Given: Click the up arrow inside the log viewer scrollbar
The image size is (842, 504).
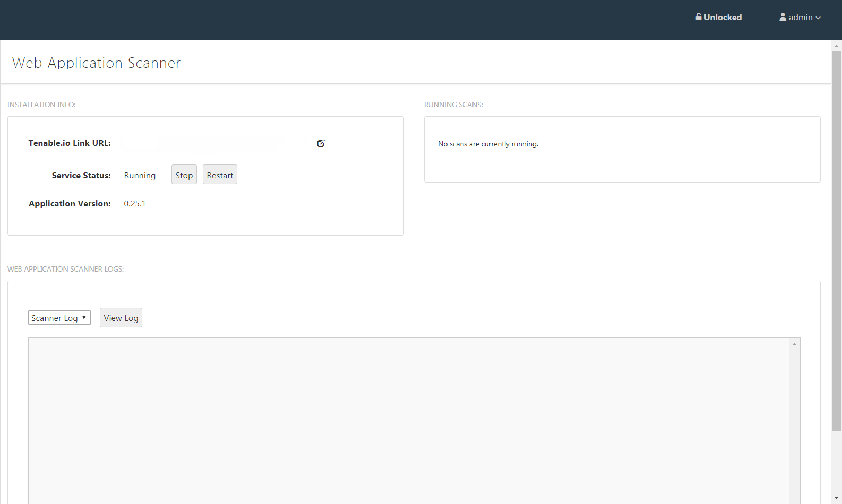Looking at the screenshot, I should click(x=794, y=344).
